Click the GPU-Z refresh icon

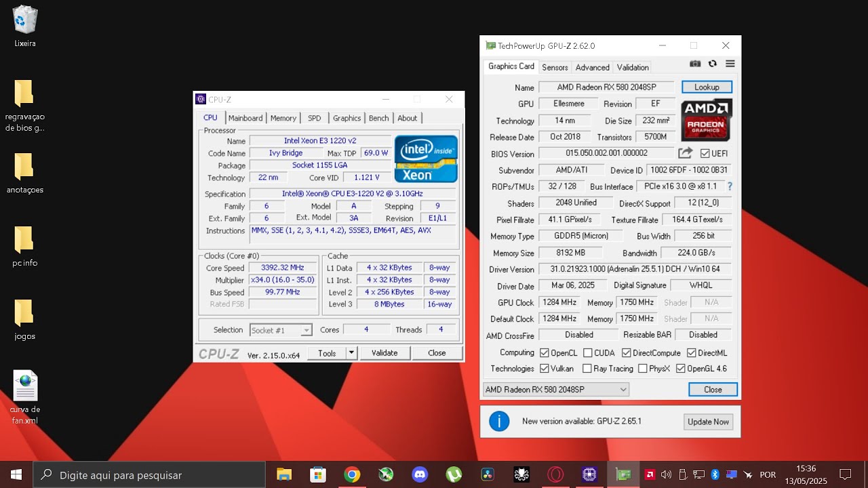tap(713, 64)
